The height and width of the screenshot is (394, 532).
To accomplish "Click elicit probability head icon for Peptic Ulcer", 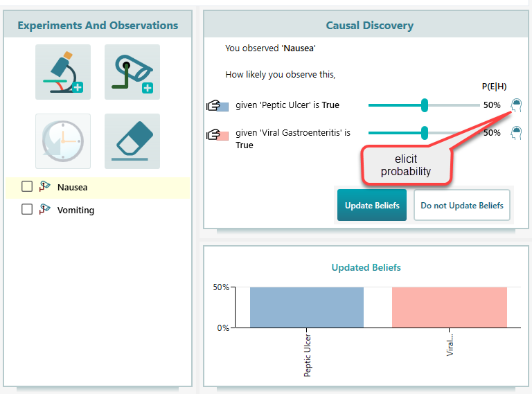I will [516, 105].
